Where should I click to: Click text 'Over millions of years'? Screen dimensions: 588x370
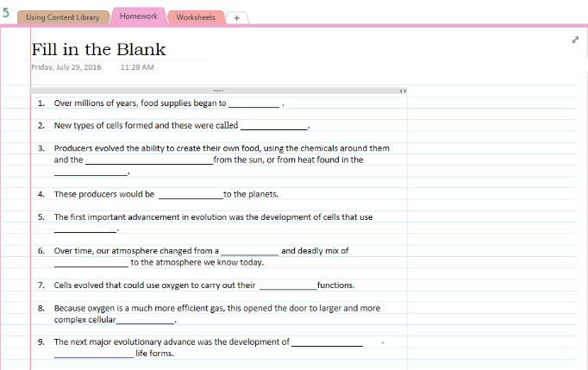coord(96,103)
